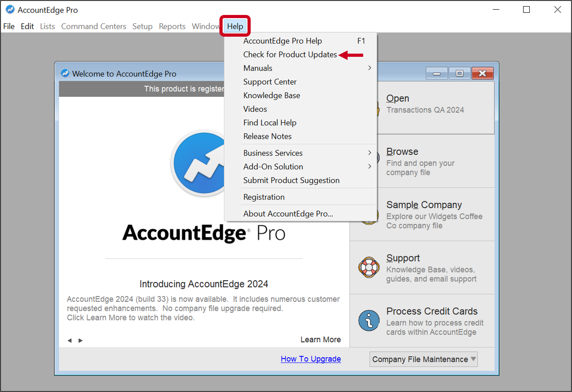Click the left carousel arrow

click(70, 340)
